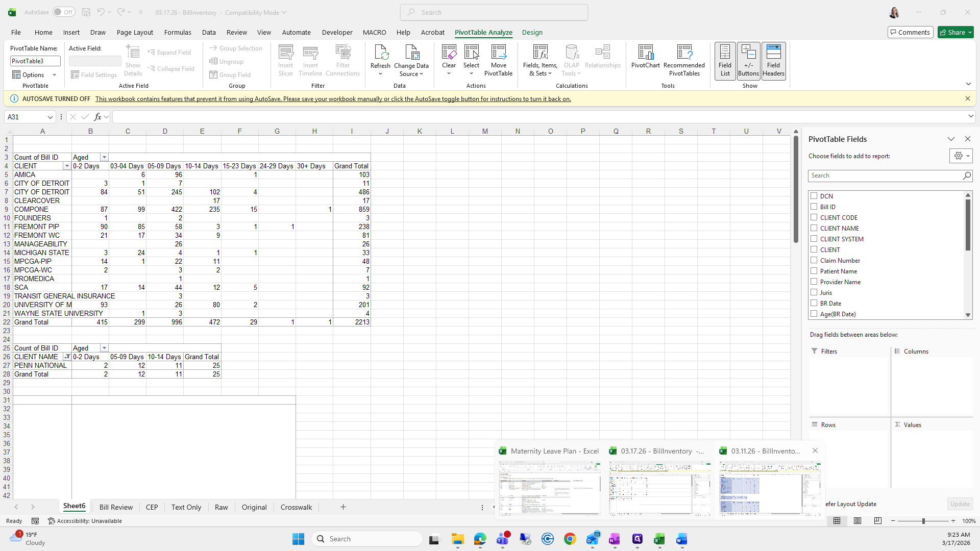The height and width of the screenshot is (551, 980).
Task: Open the Aged column filter dropdown
Action: coord(104,157)
